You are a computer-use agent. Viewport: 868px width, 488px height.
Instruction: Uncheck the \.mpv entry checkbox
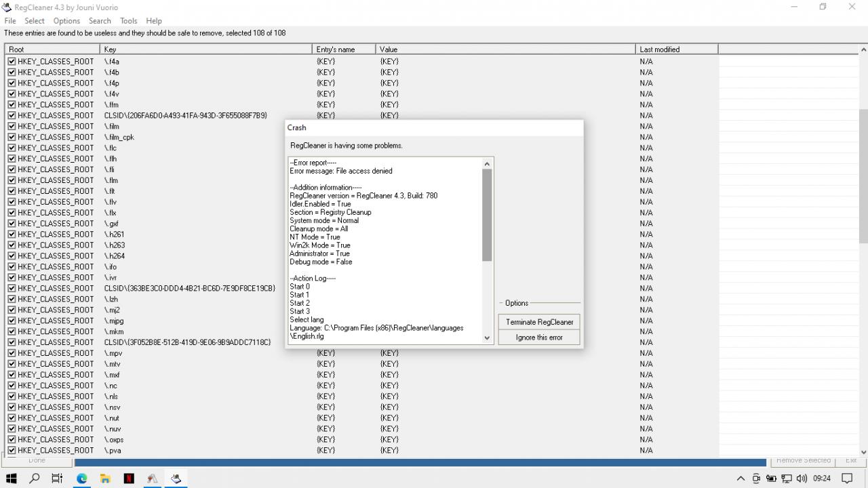coord(12,353)
